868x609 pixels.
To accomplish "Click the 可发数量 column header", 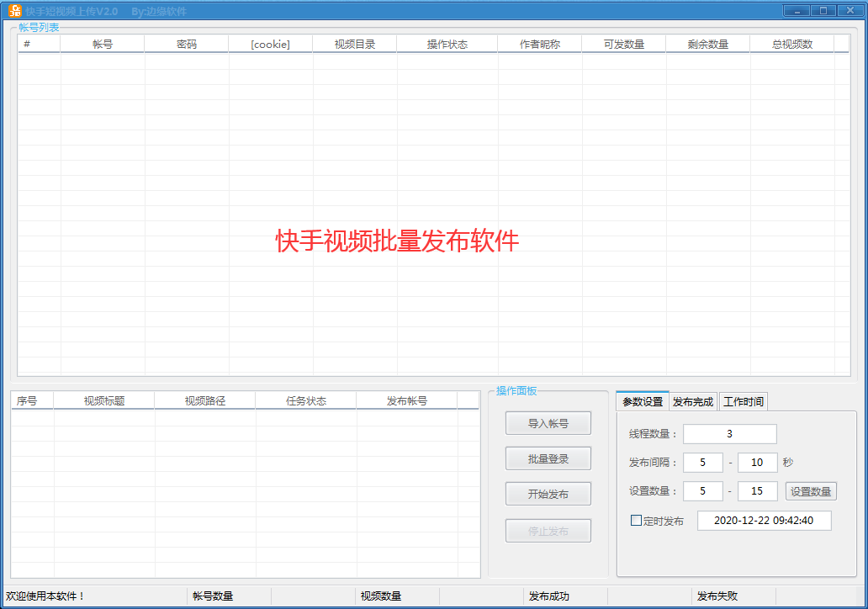I will pos(624,45).
